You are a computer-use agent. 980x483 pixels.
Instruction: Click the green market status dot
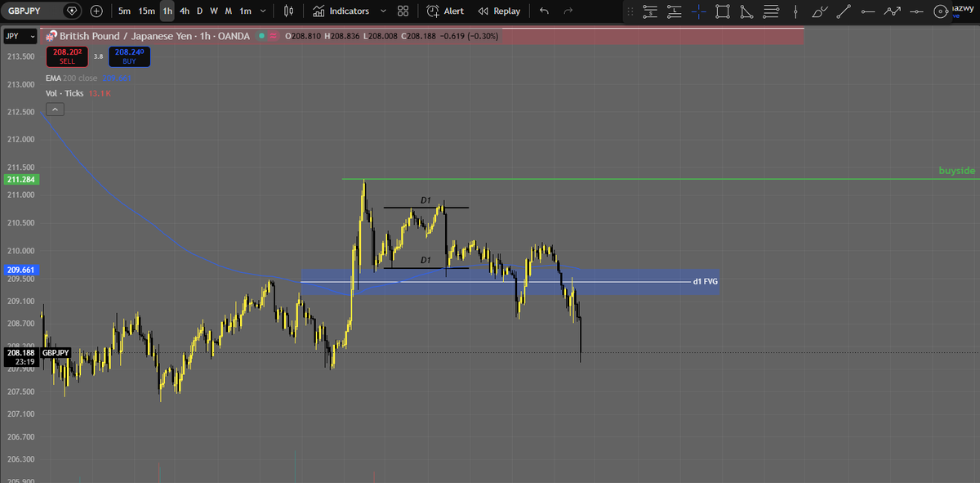[261, 36]
